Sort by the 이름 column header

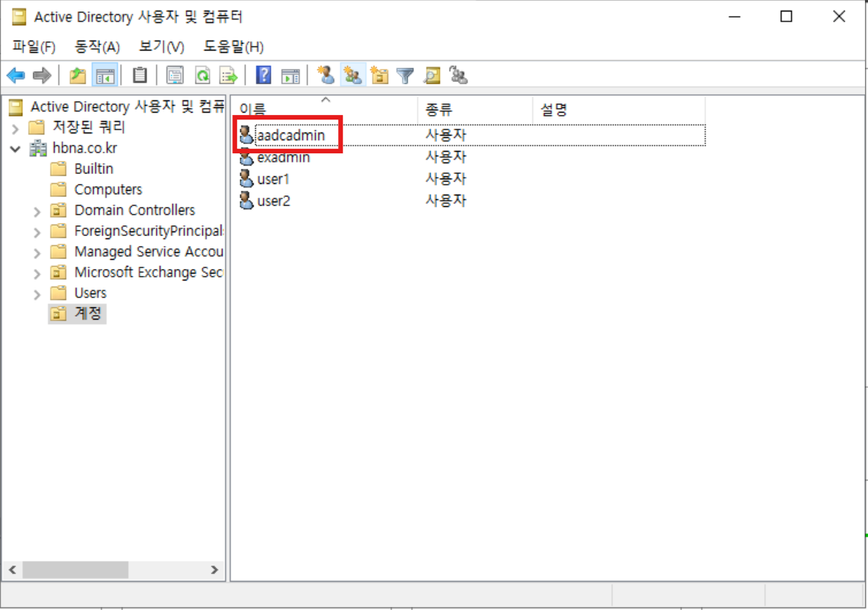click(324, 109)
